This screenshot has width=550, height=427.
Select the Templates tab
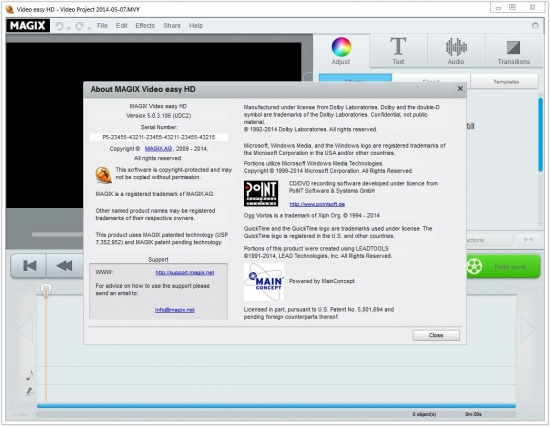click(505, 82)
